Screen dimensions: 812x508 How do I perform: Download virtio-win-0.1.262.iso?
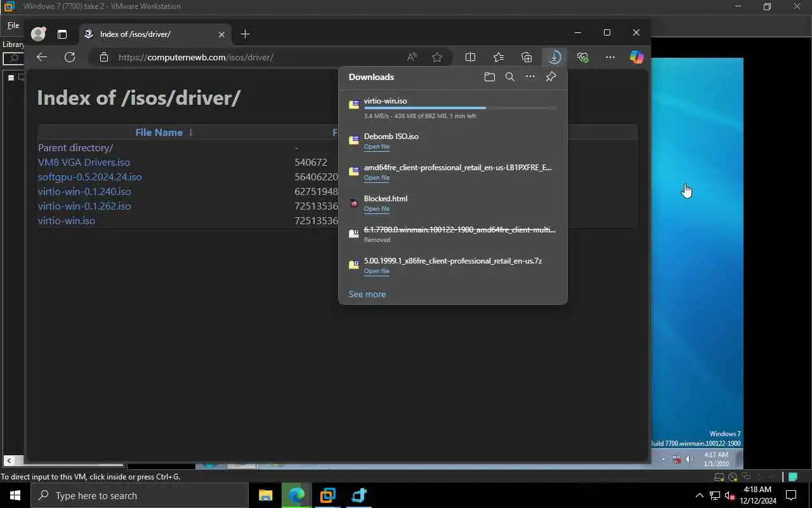84,206
